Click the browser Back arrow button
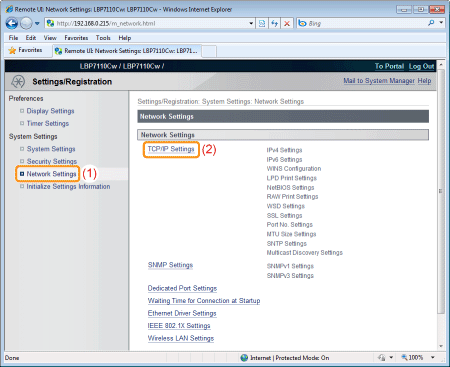This screenshot has height=367, width=450. [x=12, y=23]
